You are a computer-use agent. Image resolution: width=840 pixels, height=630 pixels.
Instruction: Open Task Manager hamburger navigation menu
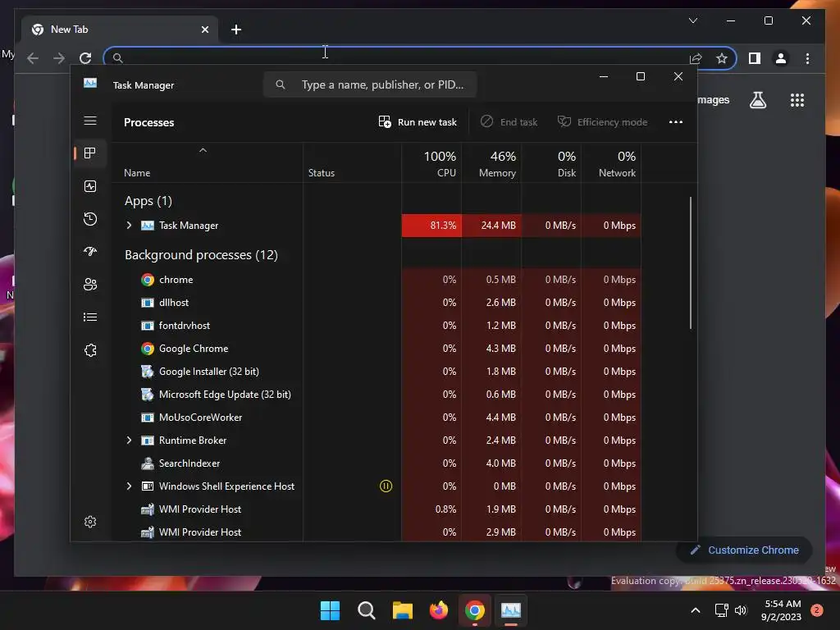90,121
